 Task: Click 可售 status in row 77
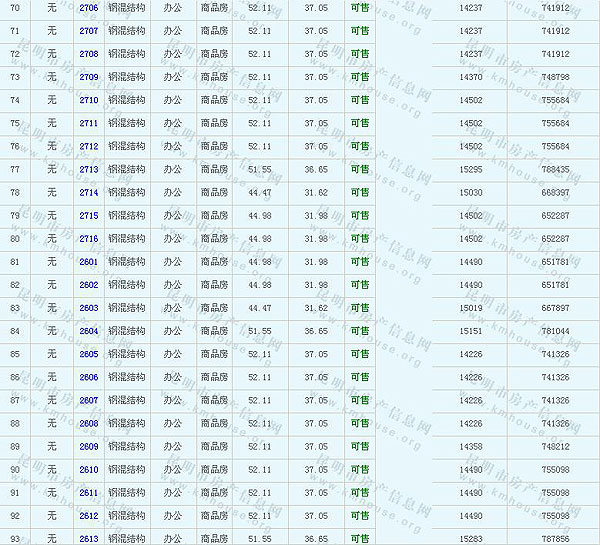click(x=360, y=170)
